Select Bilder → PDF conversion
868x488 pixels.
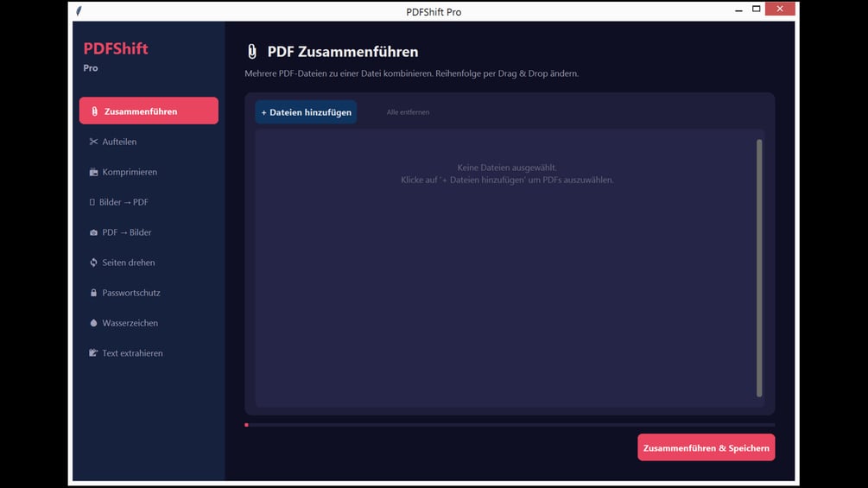[149, 202]
